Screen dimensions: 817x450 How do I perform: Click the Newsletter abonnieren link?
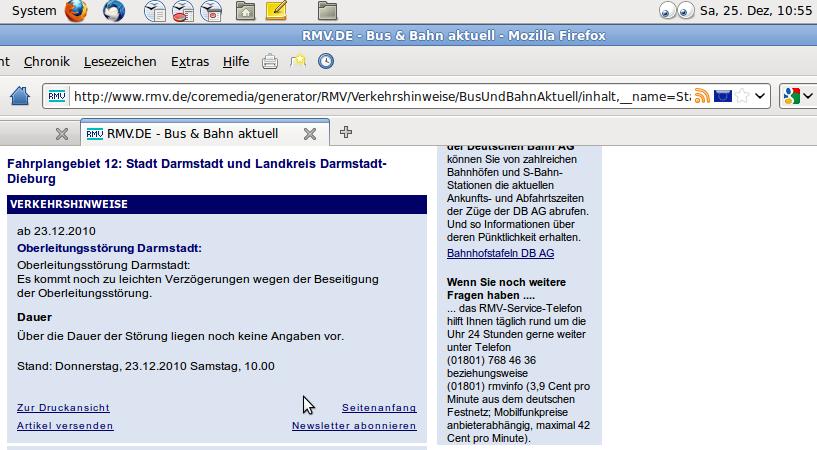pos(354,426)
